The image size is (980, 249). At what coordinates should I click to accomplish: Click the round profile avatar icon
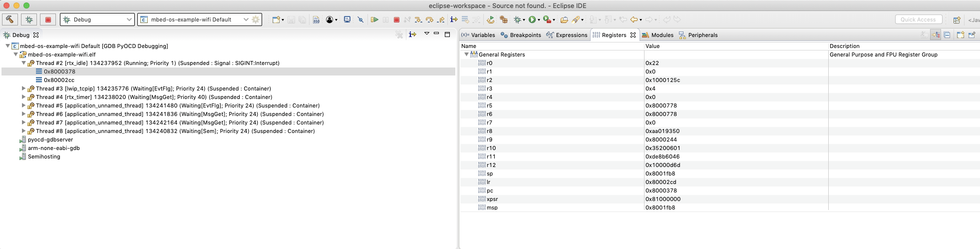(x=329, y=19)
